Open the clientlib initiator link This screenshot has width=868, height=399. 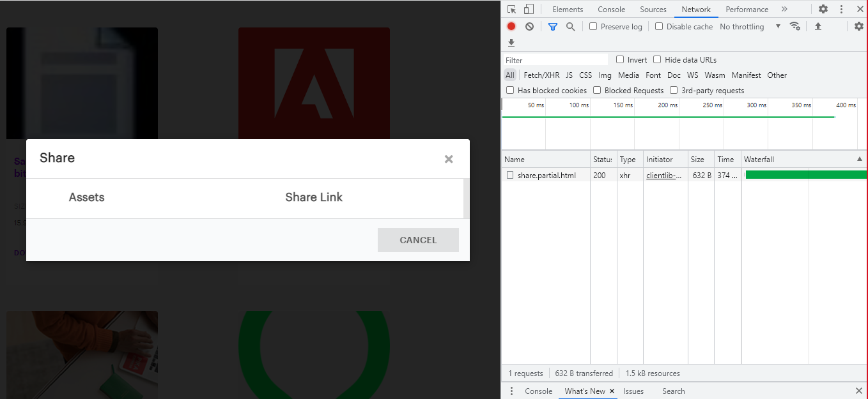point(664,175)
